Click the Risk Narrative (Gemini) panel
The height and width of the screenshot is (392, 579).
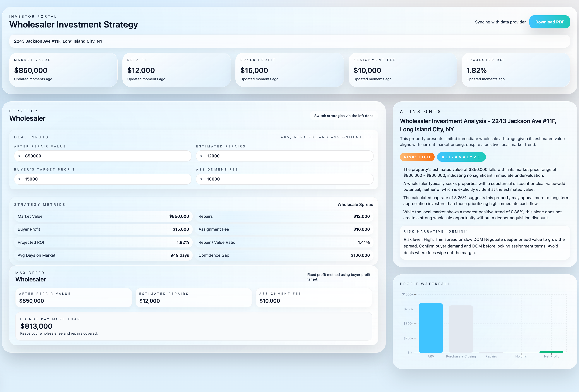pyautogui.click(x=485, y=243)
